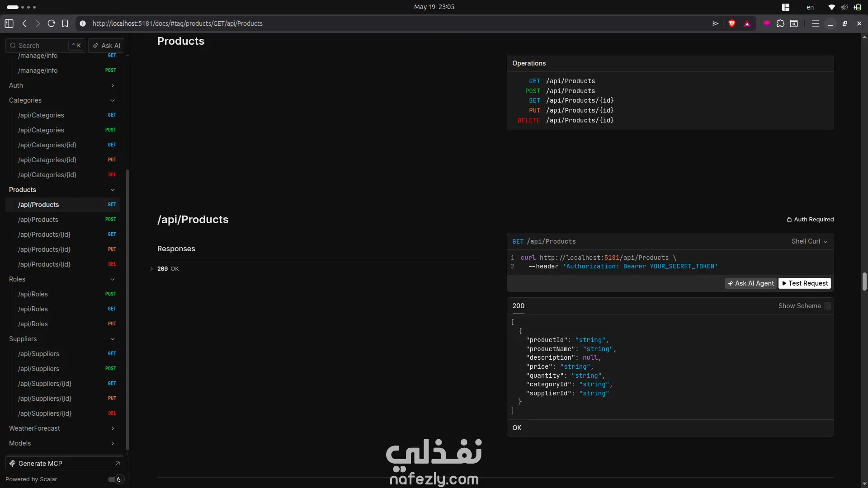Open Generate MCP external link arrow
This screenshot has width=868, height=488.
tap(118, 464)
